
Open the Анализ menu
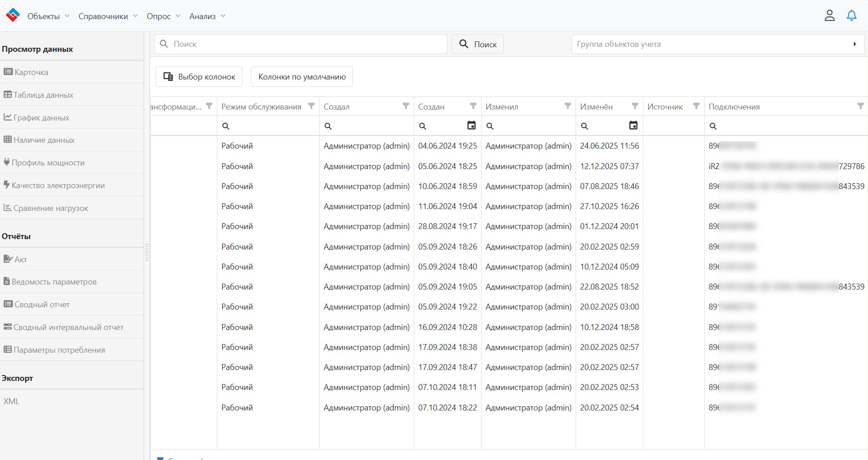pyautogui.click(x=207, y=16)
